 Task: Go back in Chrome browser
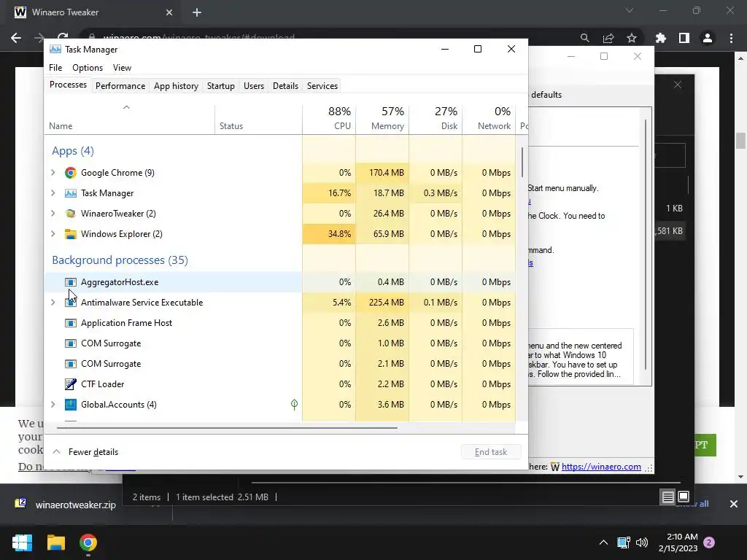coord(16,38)
